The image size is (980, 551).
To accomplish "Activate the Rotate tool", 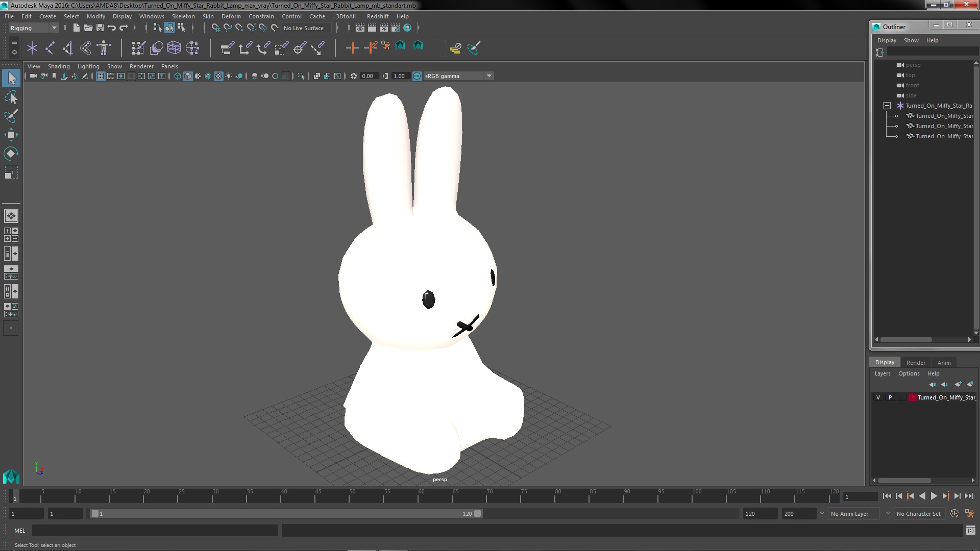I will (11, 154).
